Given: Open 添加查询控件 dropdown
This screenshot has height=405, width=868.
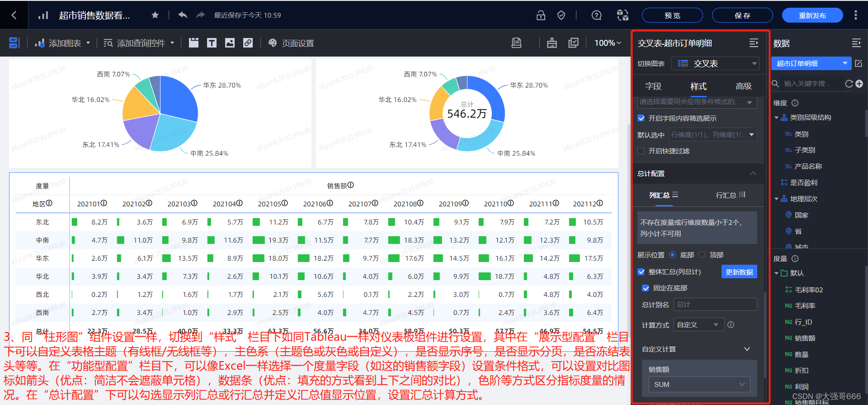Looking at the screenshot, I should tap(139, 43).
